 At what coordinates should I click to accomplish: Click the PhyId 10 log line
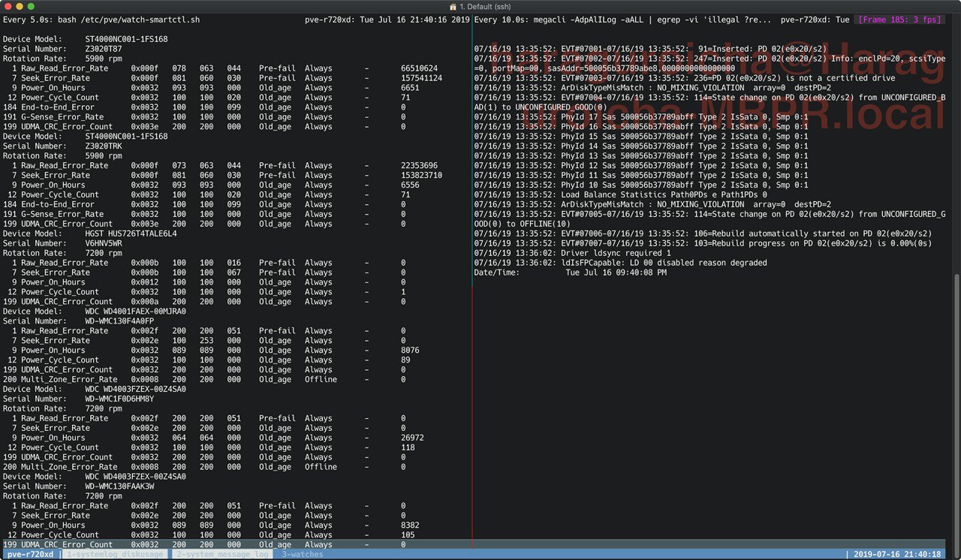click(641, 185)
